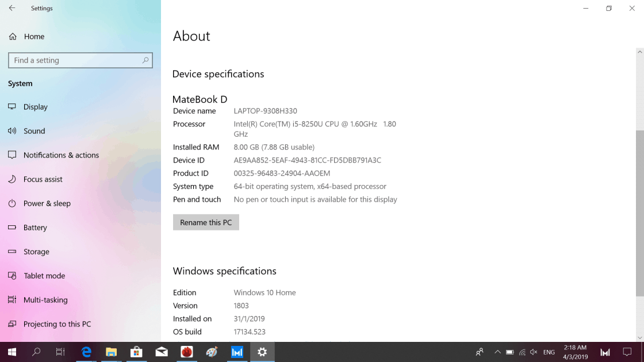Click the scrollbar up arrow
644x362 pixels.
[639, 52]
